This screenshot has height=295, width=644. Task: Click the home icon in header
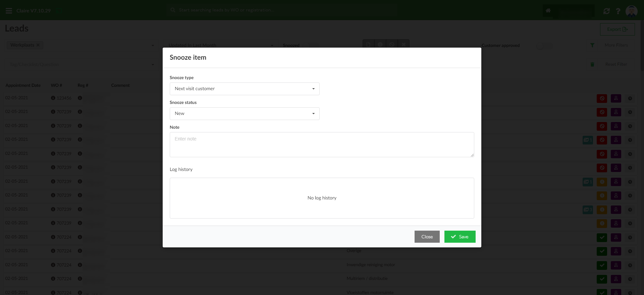548,11
